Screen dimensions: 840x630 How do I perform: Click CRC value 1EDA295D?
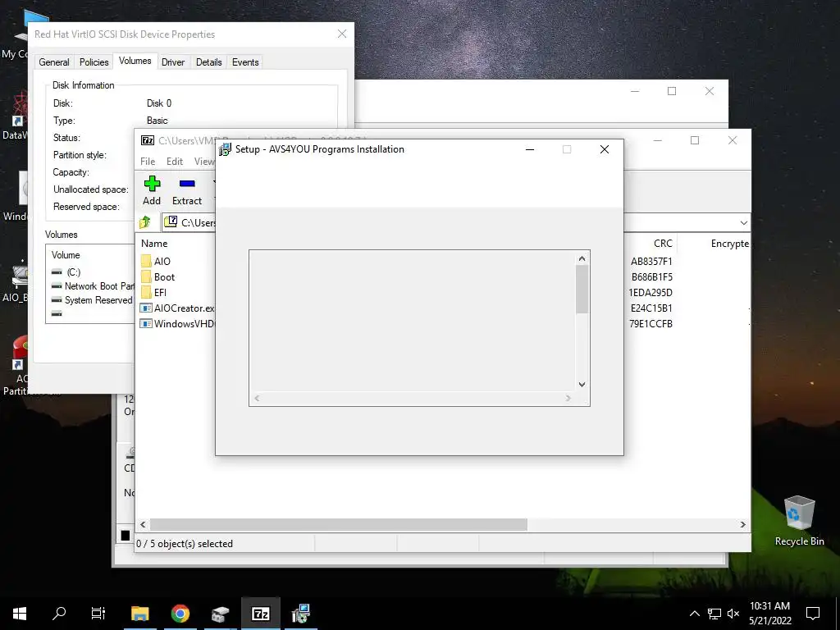click(651, 293)
